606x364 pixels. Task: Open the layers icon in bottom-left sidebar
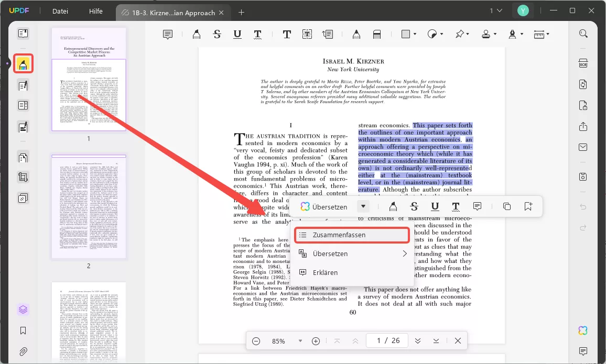23,310
